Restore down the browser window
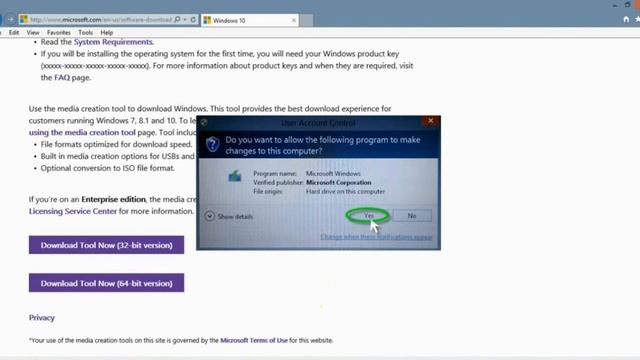640x360 pixels. [627, 5]
